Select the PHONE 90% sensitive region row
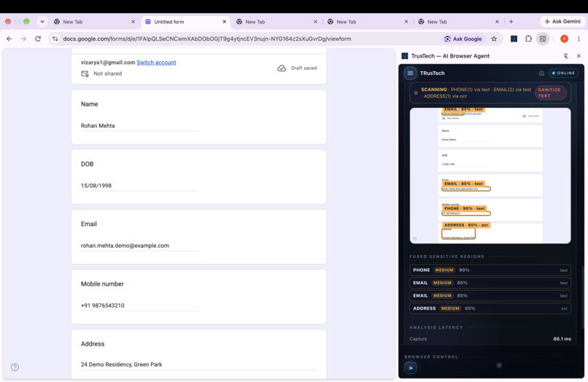 [x=490, y=270]
